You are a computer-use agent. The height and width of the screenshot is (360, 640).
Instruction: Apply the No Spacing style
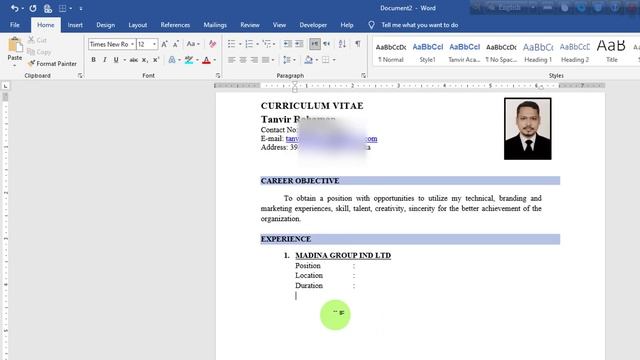[x=501, y=52]
